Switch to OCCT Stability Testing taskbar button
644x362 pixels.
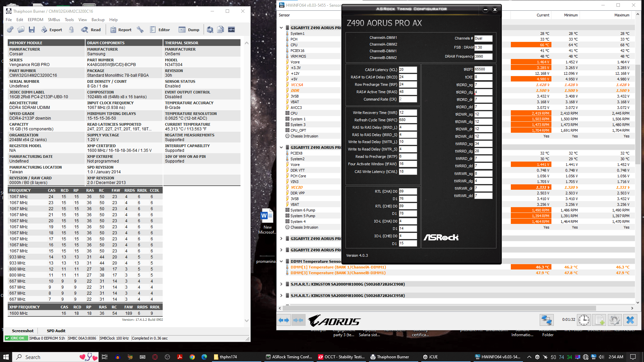(x=341, y=357)
